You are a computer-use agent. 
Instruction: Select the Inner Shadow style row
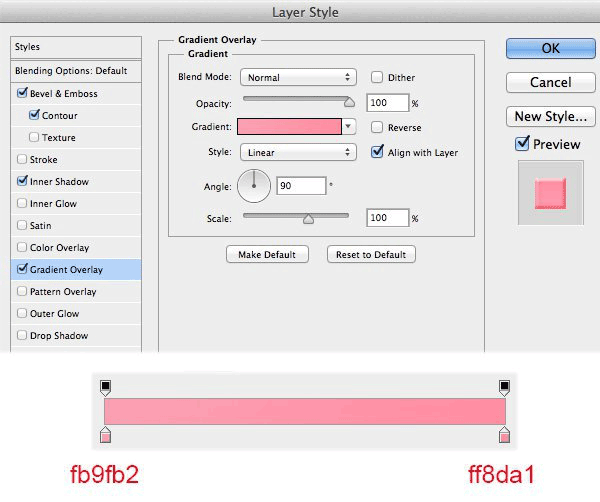(76, 181)
